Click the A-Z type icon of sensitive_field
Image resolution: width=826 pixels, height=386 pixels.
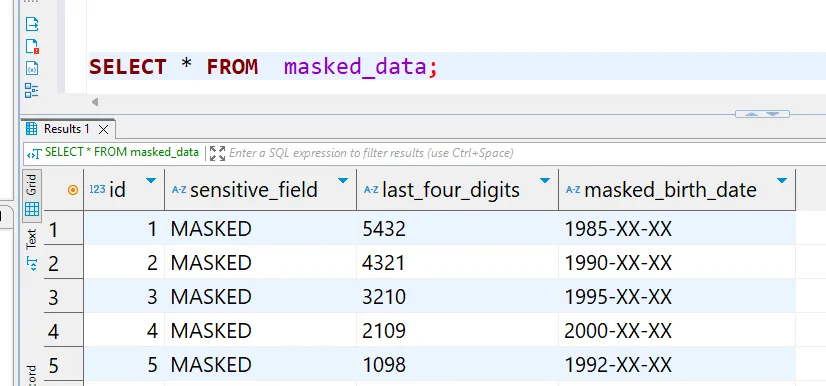179,190
